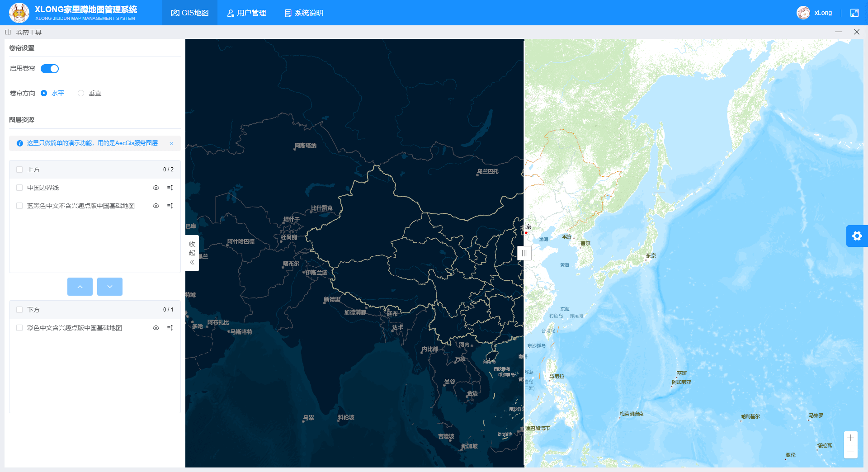Open the 系统说明 menu
This screenshot has height=472, width=868.
coord(304,13)
